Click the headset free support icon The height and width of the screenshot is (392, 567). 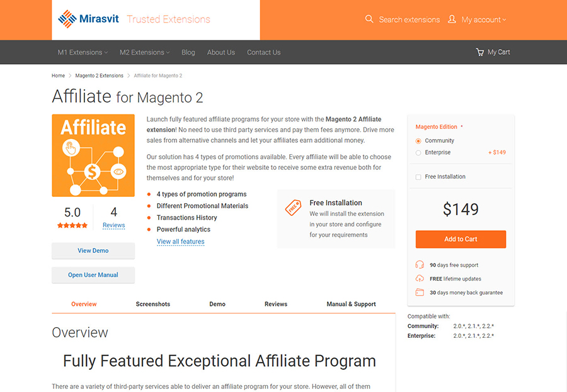(x=420, y=265)
